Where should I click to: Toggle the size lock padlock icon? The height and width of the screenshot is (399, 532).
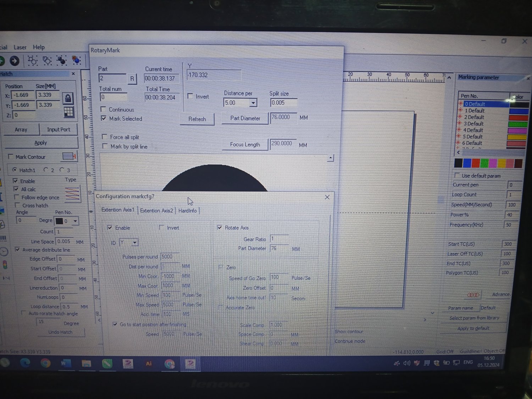[68, 98]
